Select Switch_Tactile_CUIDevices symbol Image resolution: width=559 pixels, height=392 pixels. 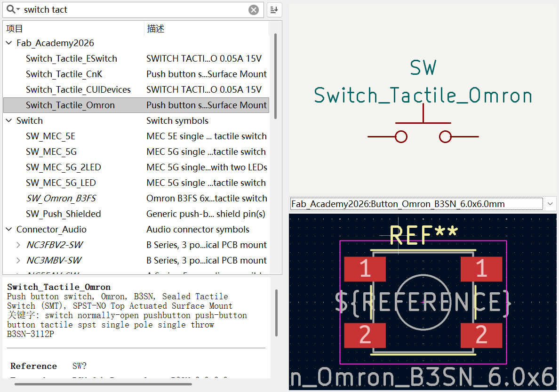[x=78, y=89]
